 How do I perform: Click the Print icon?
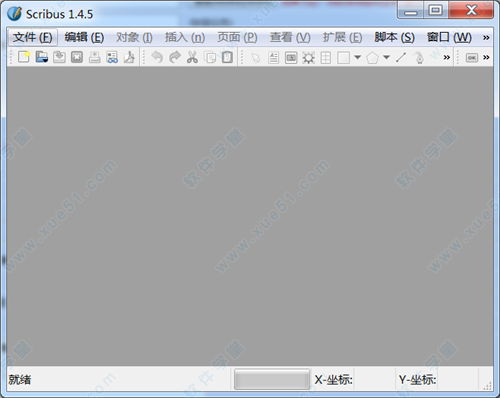[95, 57]
